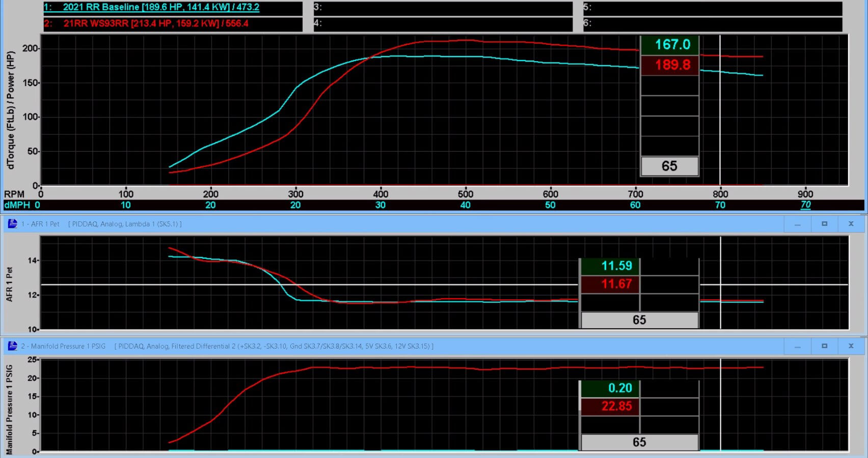
Task: Click the cyan 167.0 power readout
Action: click(x=669, y=45)
